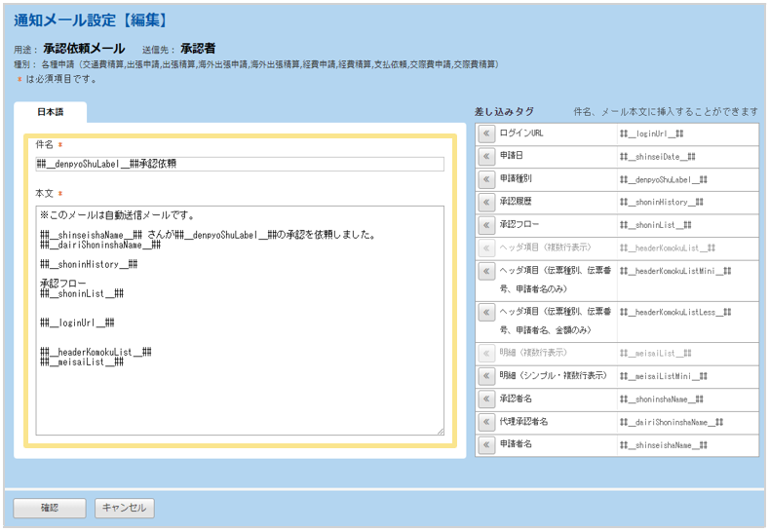769x532 pixels.
Task: Insert the 承認フロー merge tag
Action: coord(486,225)
